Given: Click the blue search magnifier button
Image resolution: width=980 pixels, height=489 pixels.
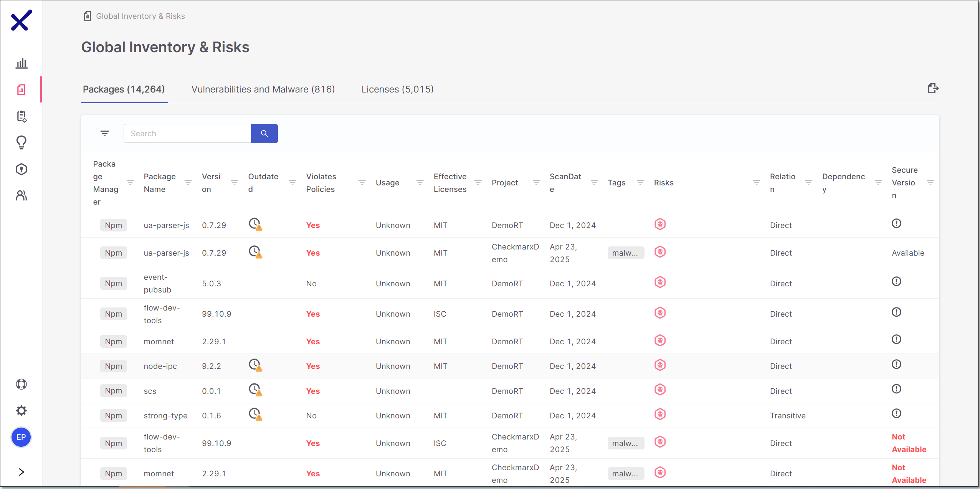Looking at the screenshot, I should tap(264, 134).
